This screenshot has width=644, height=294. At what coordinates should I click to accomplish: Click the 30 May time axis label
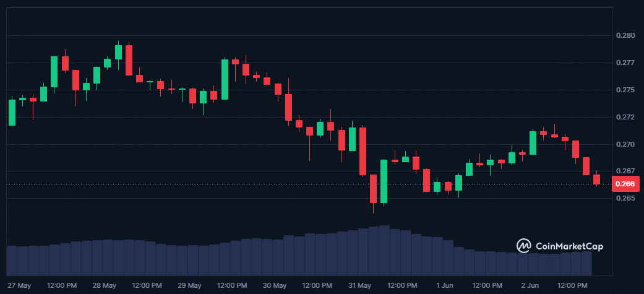coord(274,285)
